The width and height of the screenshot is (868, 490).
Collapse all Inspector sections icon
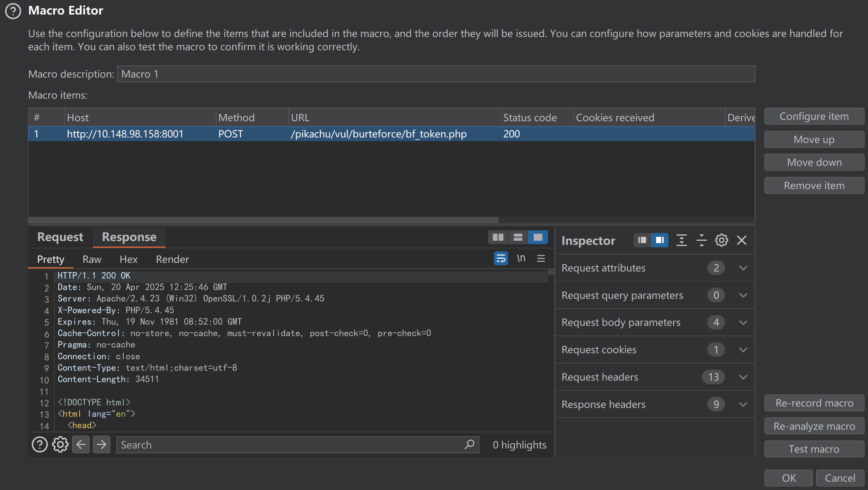coord(701,240)
